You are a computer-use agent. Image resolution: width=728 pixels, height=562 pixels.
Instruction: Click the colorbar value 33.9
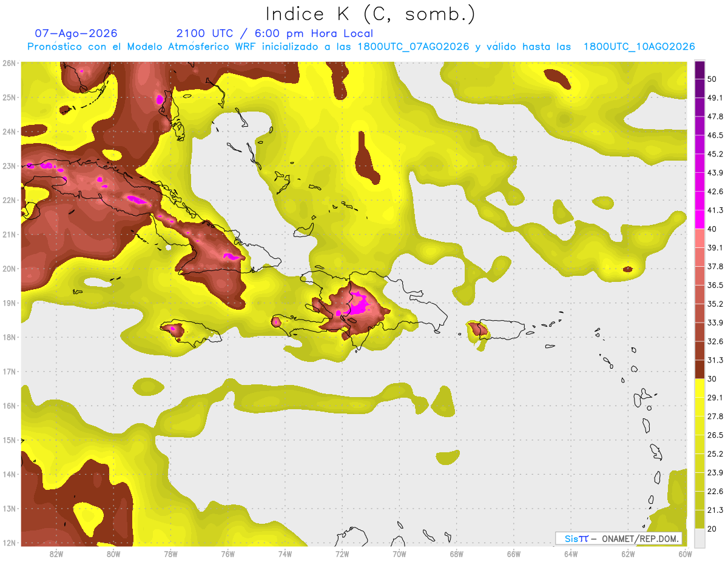click(715, 323)
